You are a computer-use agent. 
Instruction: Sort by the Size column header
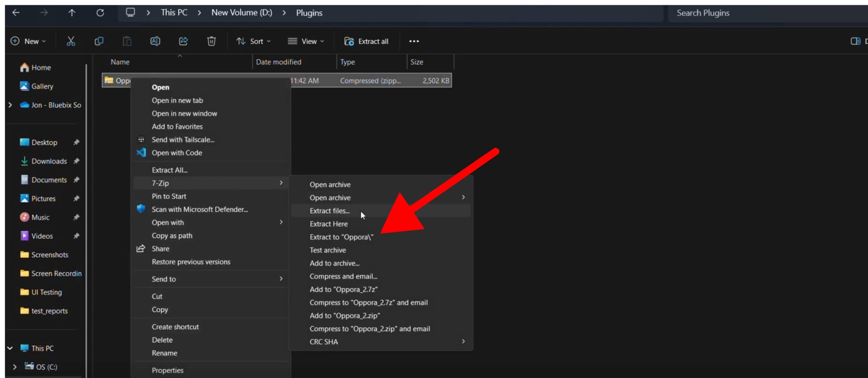coord(417,62)
